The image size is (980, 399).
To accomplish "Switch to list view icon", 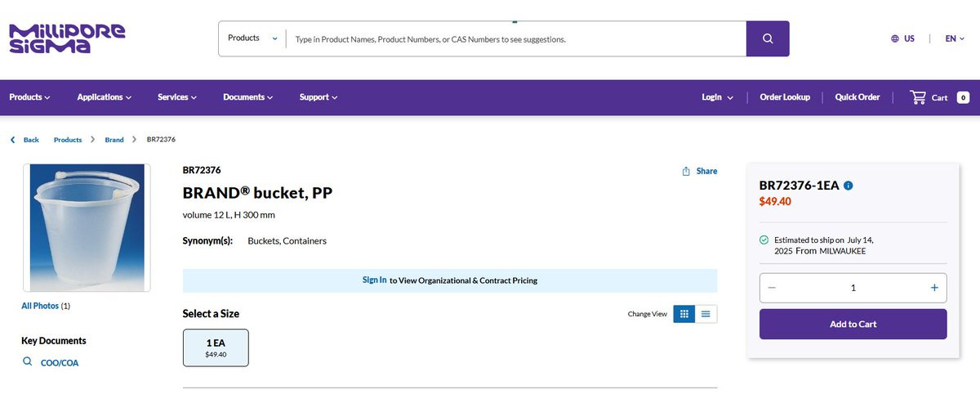I will (x=706, y=313).
